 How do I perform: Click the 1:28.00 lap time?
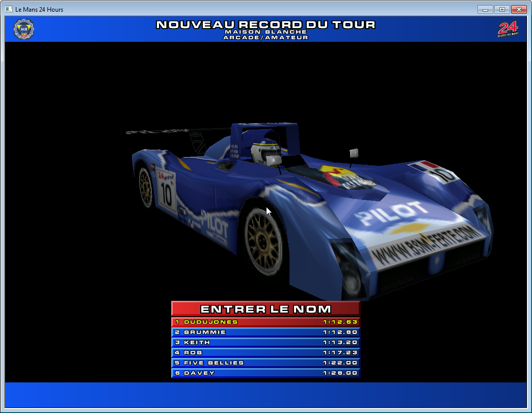pyautogui.click(x=340, y=373)
